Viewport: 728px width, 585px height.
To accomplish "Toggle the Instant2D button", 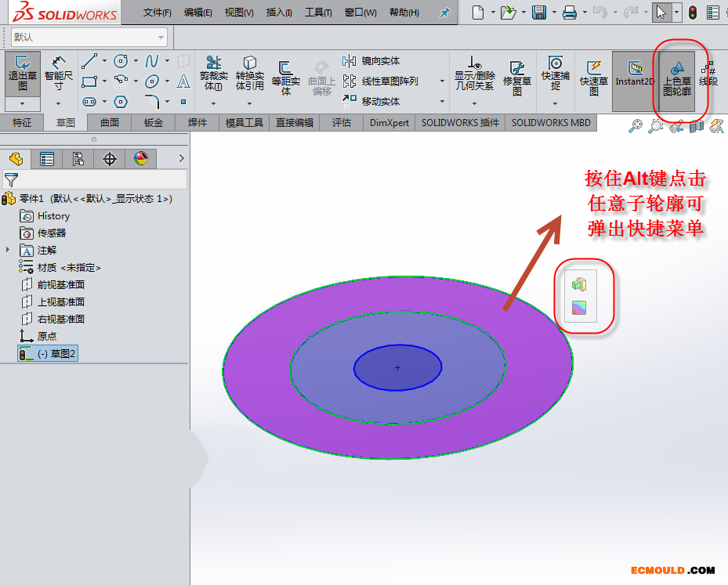I will point(634,73).
